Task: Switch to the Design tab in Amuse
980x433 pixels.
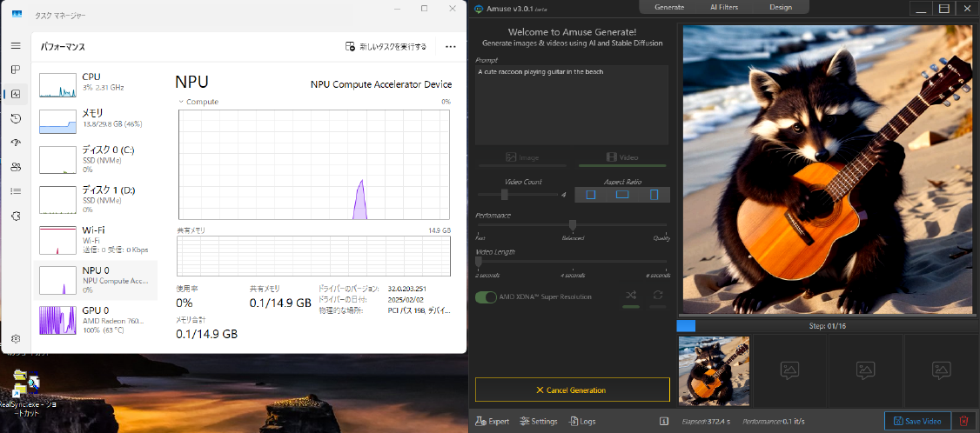Action: tap(780, 8)
